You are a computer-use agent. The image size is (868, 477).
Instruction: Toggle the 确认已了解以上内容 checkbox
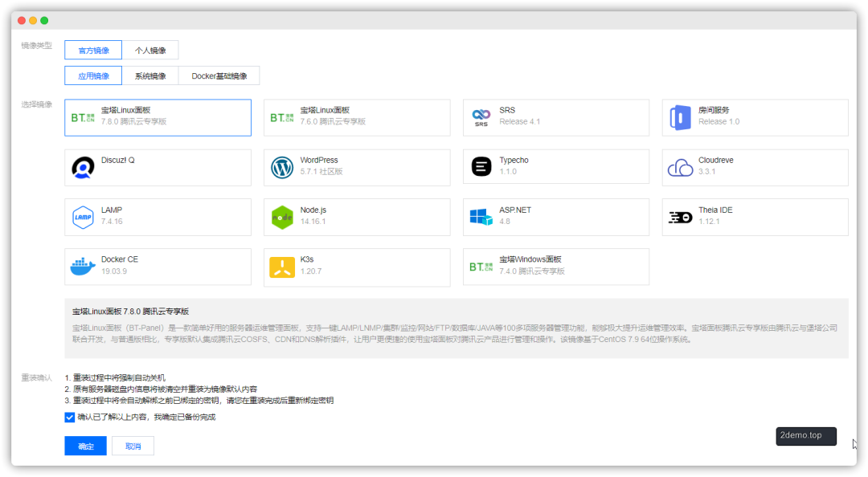tap(70, 418)
